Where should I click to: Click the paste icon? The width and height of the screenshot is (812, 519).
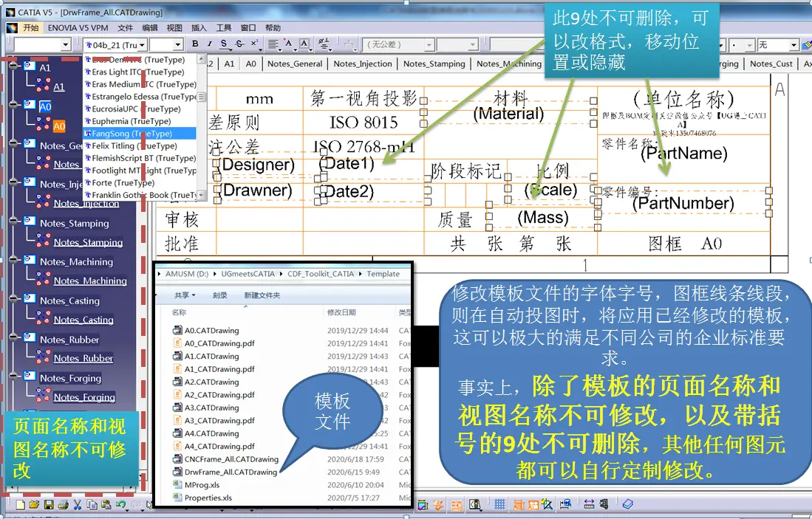[x=106, y=504]
